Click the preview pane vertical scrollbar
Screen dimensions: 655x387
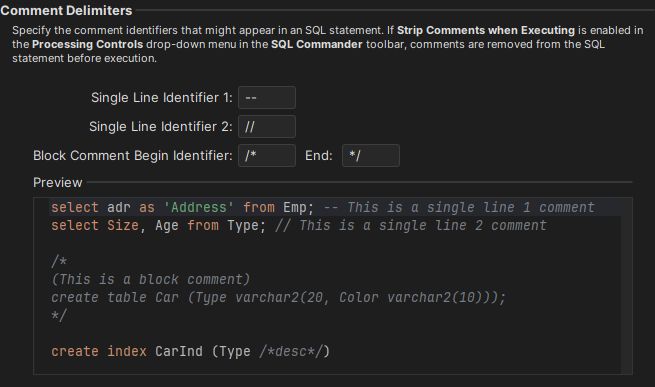click(626, 286)
